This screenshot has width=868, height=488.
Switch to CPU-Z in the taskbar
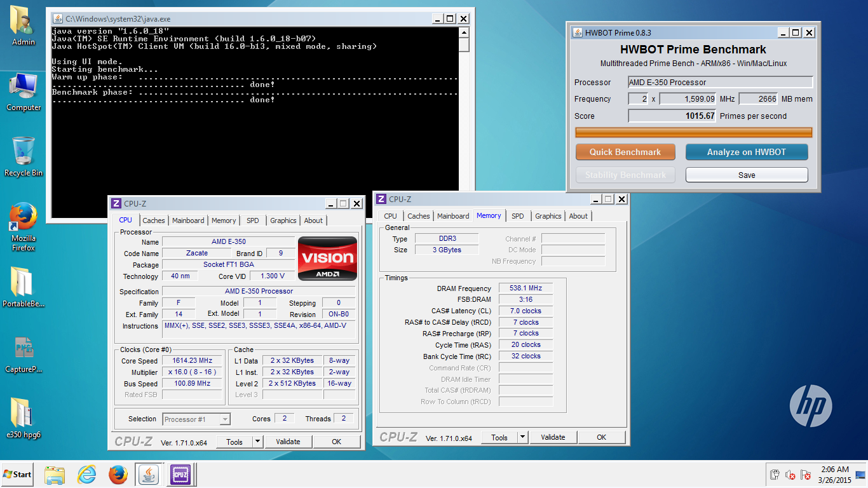[x=180, y=474]
